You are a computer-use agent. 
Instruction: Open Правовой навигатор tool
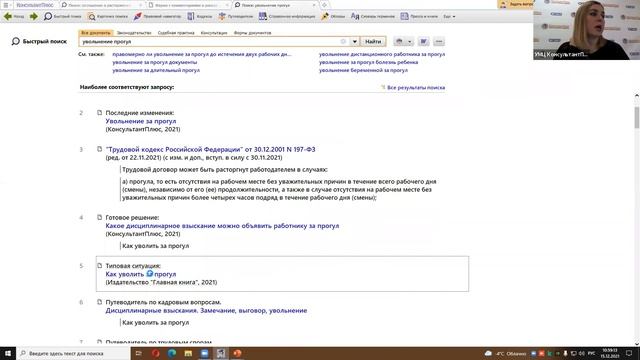point(157,16)
